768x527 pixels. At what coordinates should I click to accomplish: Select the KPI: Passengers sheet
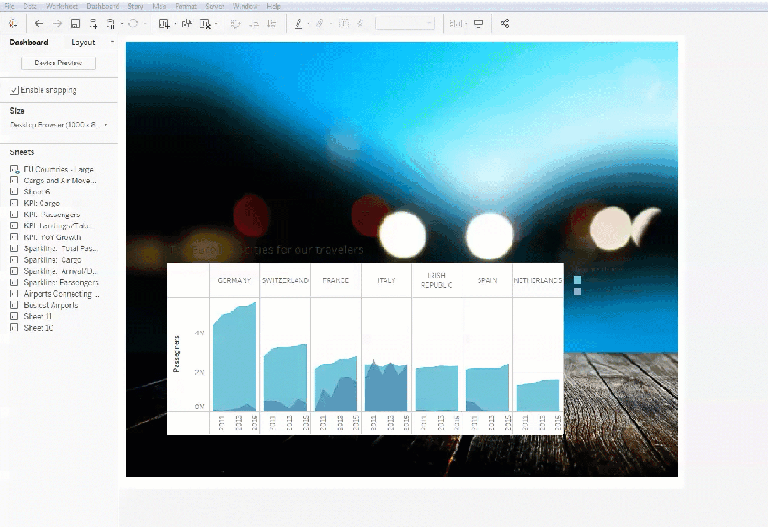coord(45,215)
